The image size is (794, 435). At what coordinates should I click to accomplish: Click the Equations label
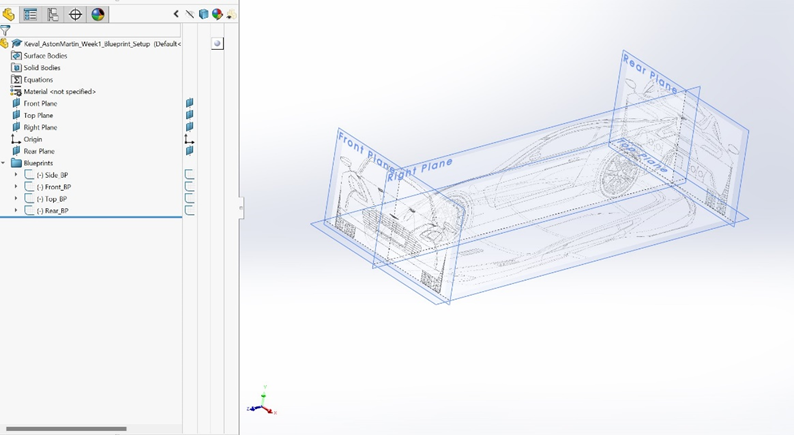pos(38,80)
